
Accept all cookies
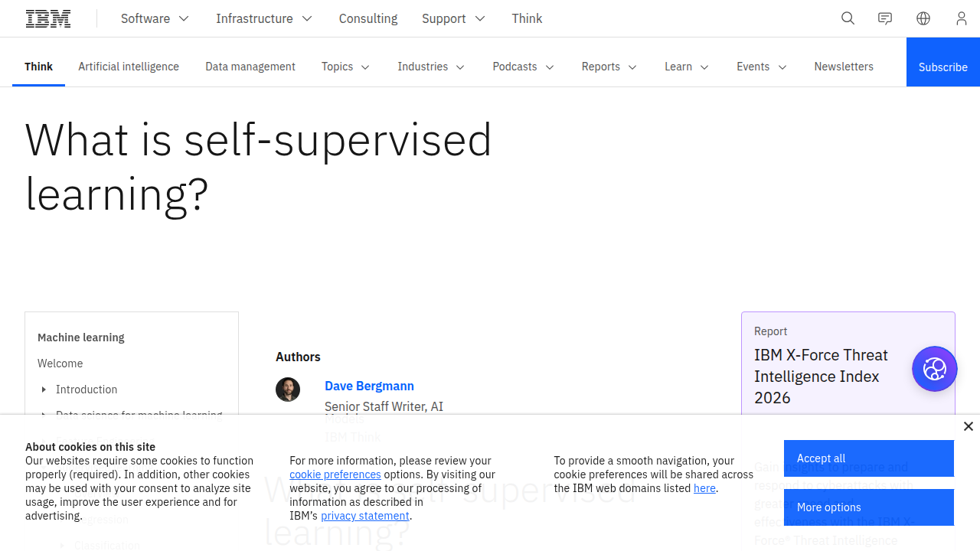coord(869,458)
